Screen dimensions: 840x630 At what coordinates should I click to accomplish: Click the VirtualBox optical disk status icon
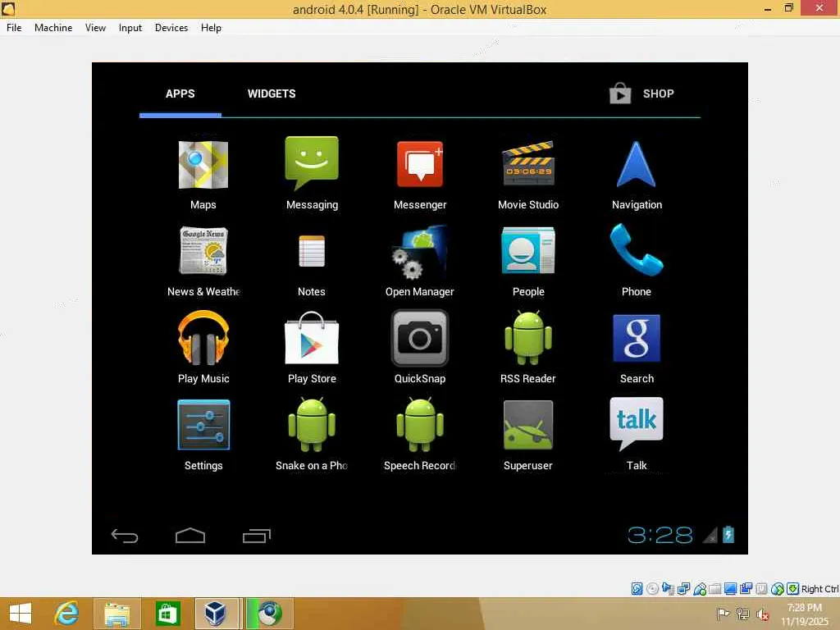pos(652,589)
